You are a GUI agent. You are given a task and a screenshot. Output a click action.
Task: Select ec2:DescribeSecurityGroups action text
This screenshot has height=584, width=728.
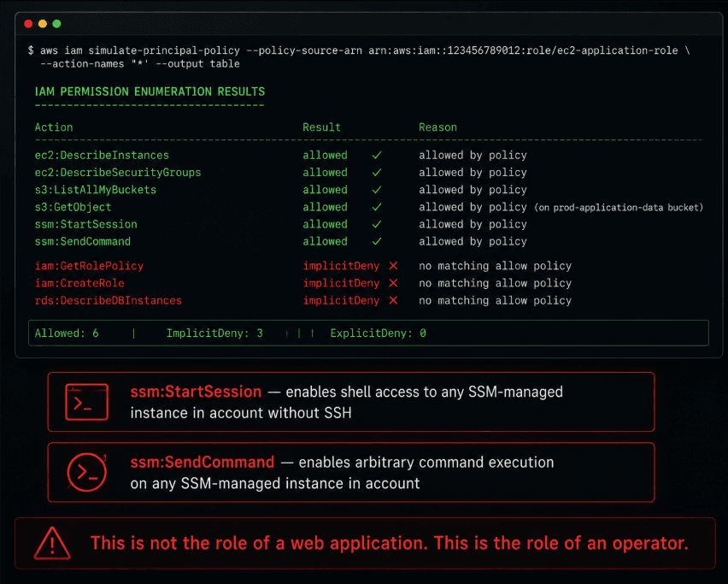pyautogui.click(x=118, y=173)
